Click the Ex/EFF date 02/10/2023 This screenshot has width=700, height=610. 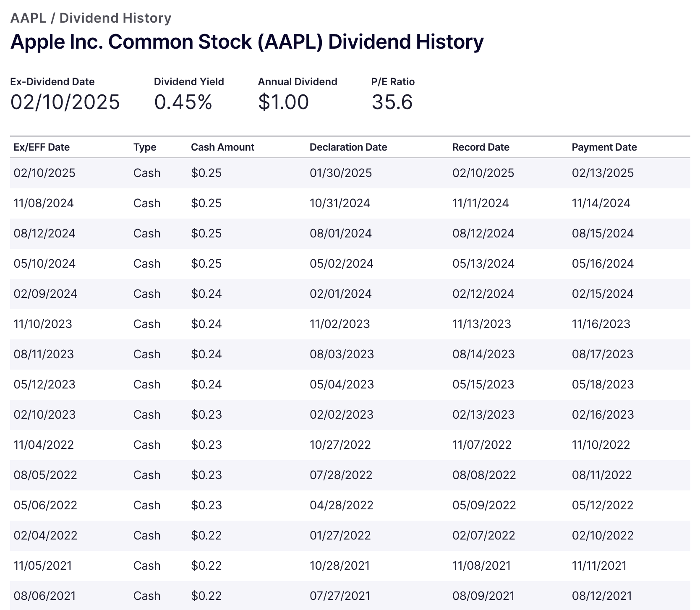44,415
